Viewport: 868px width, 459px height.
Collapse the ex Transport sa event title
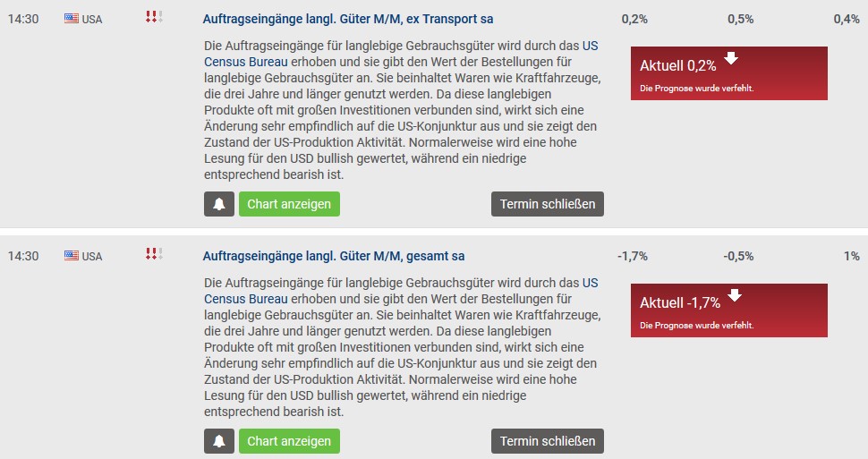coord(348,19)
